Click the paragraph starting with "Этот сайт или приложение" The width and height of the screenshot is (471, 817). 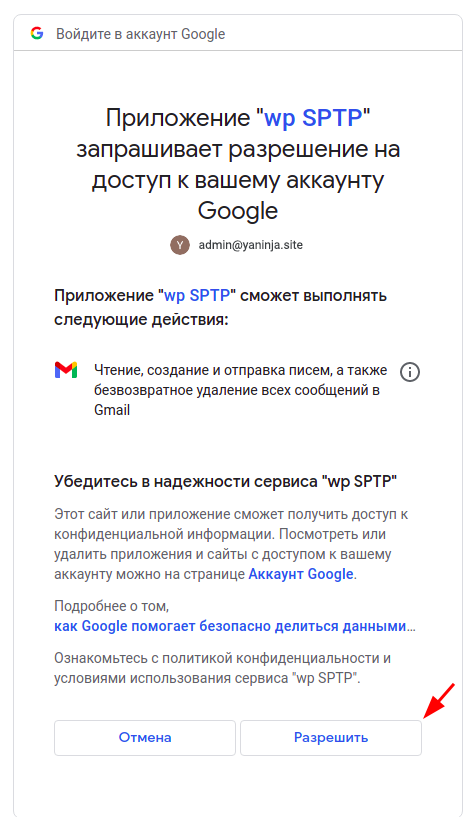(231, 544)
